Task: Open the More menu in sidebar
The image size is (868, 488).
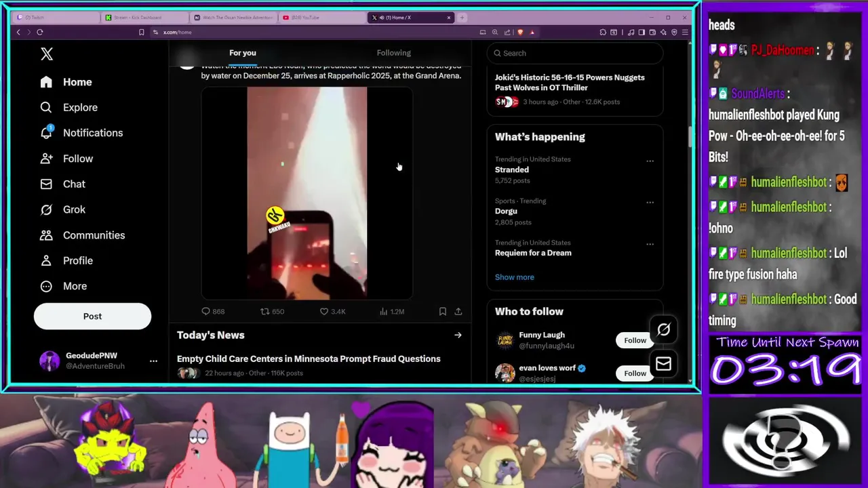Action: tap(63, 286)
